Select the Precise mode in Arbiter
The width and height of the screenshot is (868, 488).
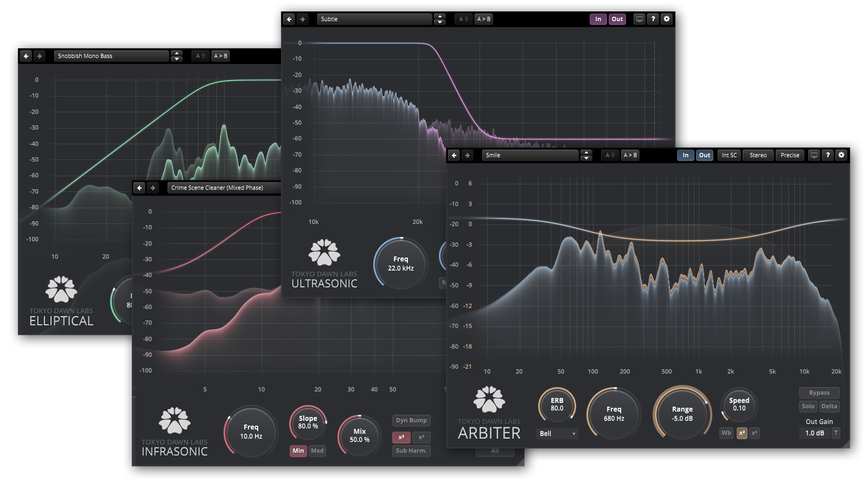[x=790, y=155]
